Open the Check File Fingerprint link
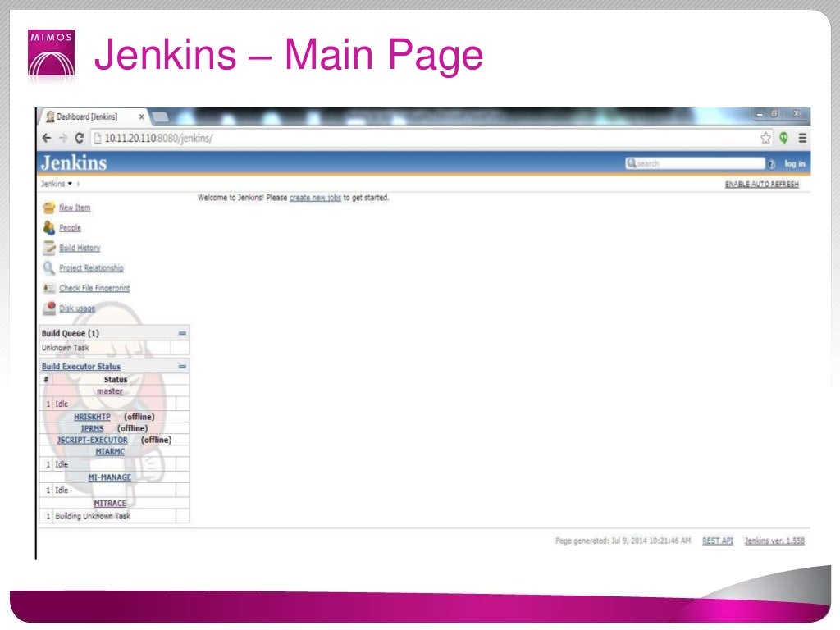840x630 pixels. tap(94, 288)
